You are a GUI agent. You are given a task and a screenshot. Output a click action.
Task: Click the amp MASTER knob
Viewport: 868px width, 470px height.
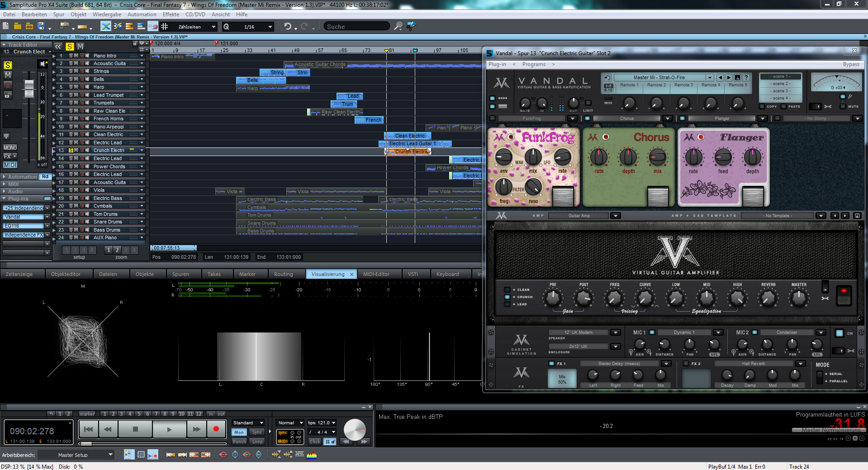point(799,298)
